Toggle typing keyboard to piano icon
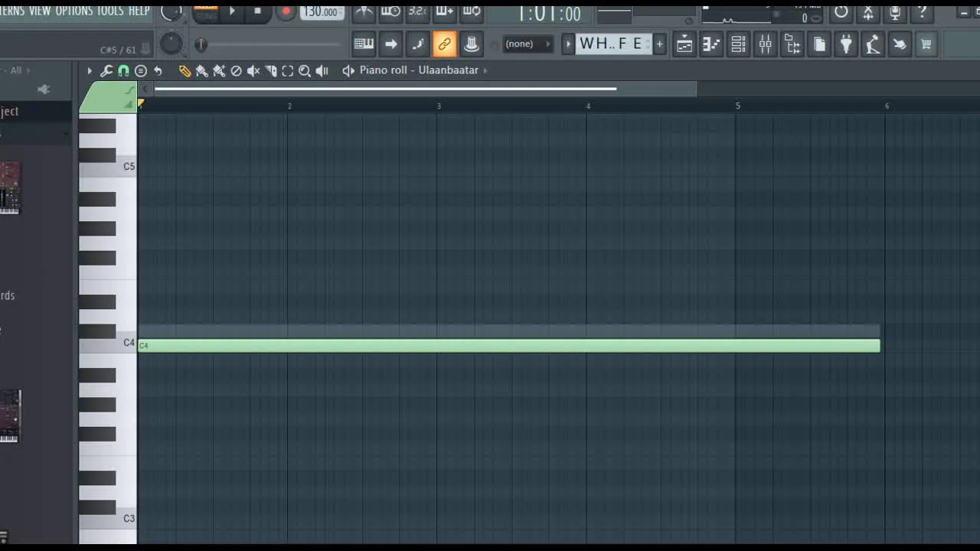Screen dimensions: 980x551 pyautogui.click(x=364, y=44)
